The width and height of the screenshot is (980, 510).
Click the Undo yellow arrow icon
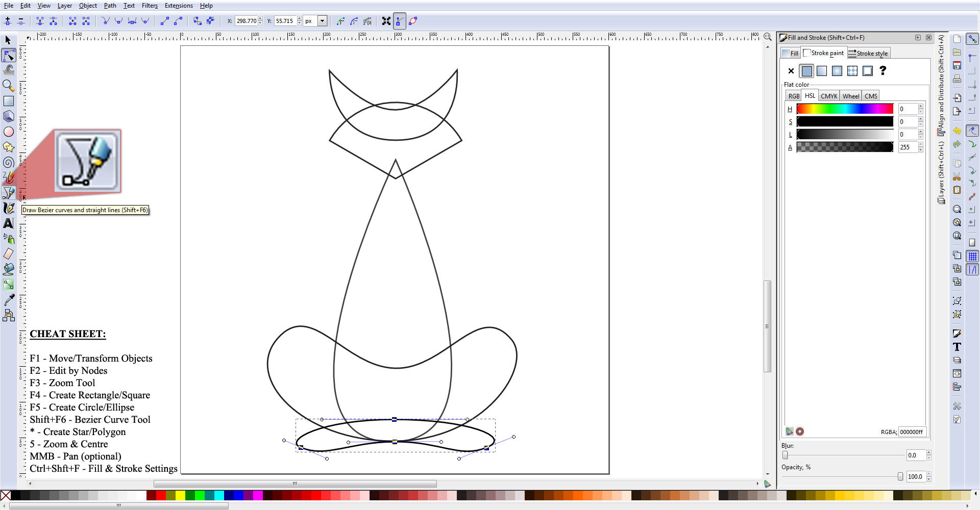click(957, 131)
